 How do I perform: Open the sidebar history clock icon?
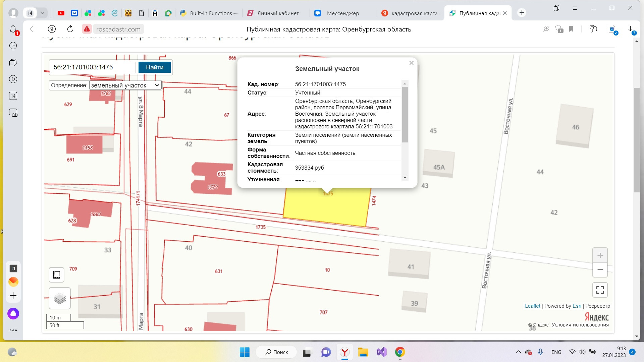coord(13,46)
